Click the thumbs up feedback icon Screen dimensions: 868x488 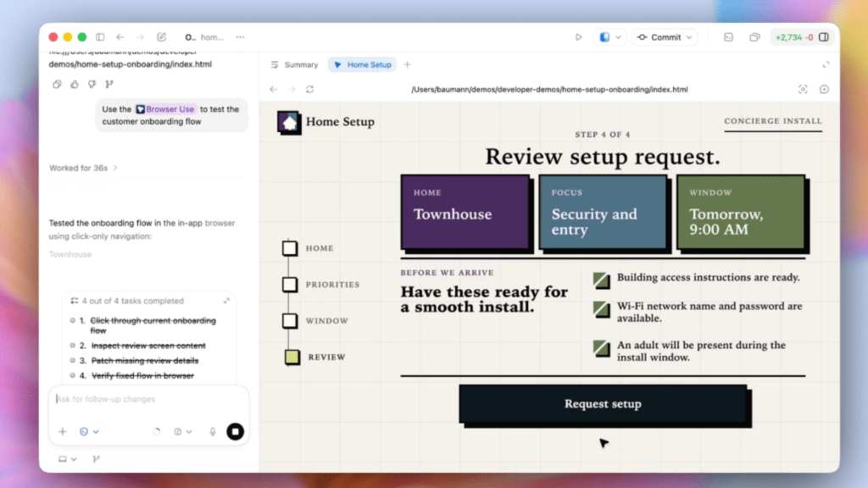[75, 84]
